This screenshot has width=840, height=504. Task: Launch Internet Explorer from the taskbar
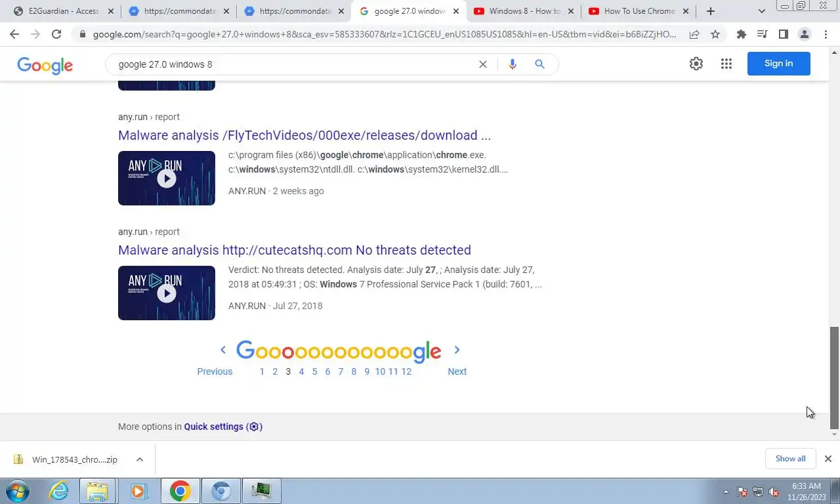click(59, 491)
